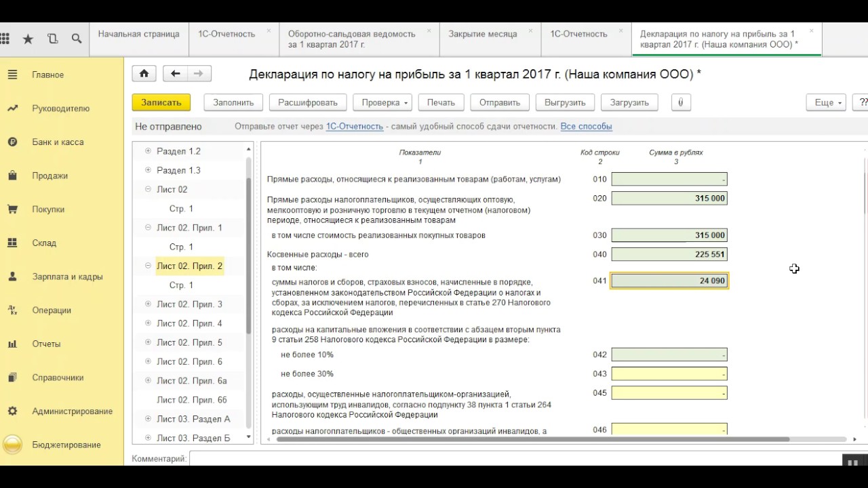Close Закрытие месяца tab

pyautogui.click(x=530, y=31)
